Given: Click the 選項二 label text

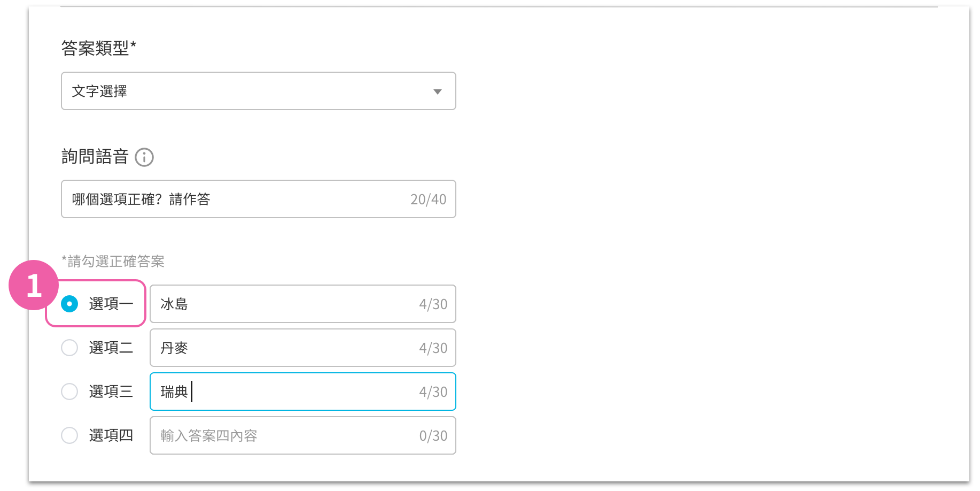Looking at the screenshot, I should [x=111, y=348].
